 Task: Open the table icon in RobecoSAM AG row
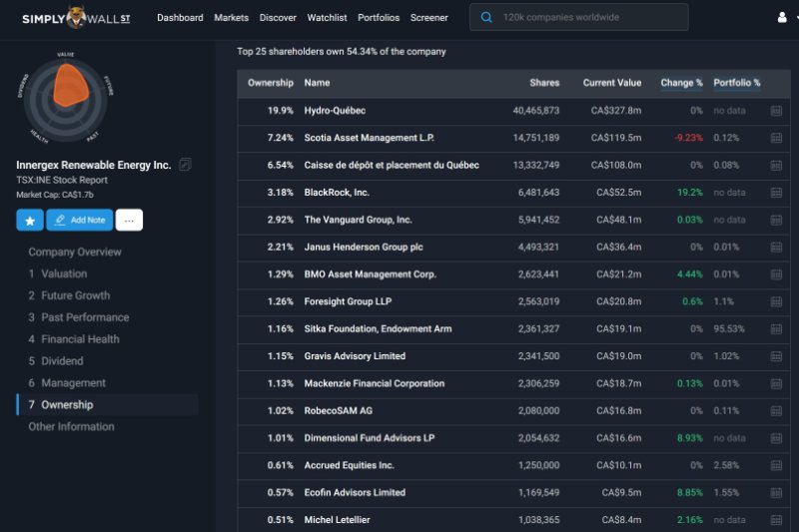pyautogui.click(x=776, y=411)
